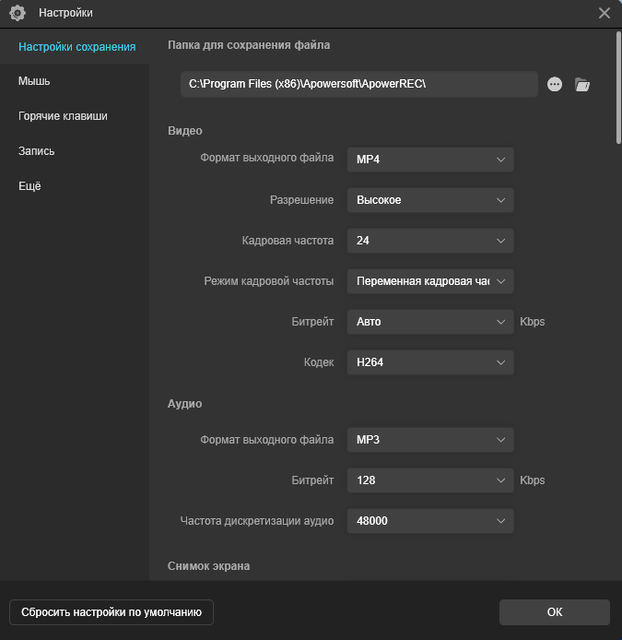Screen dimensions: 622x640
Task: Open the Разрешение dropdown set to Высокое
Action: coord(430,200)
